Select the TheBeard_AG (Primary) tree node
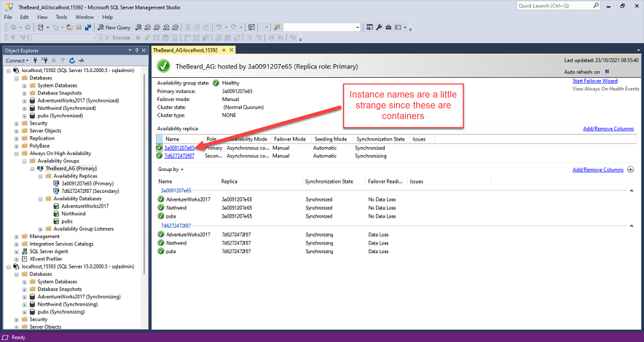The height and width of the screenshot is (342, 644). 71,169
